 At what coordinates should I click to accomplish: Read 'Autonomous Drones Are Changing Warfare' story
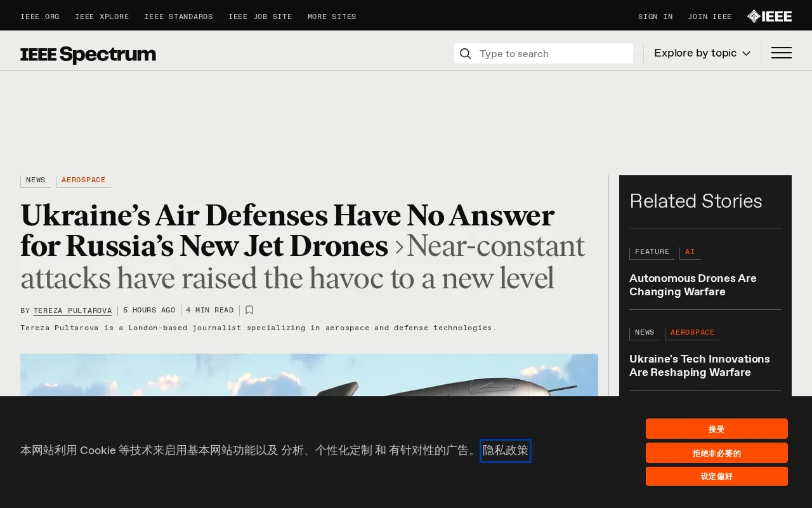(x=693, y=285)
